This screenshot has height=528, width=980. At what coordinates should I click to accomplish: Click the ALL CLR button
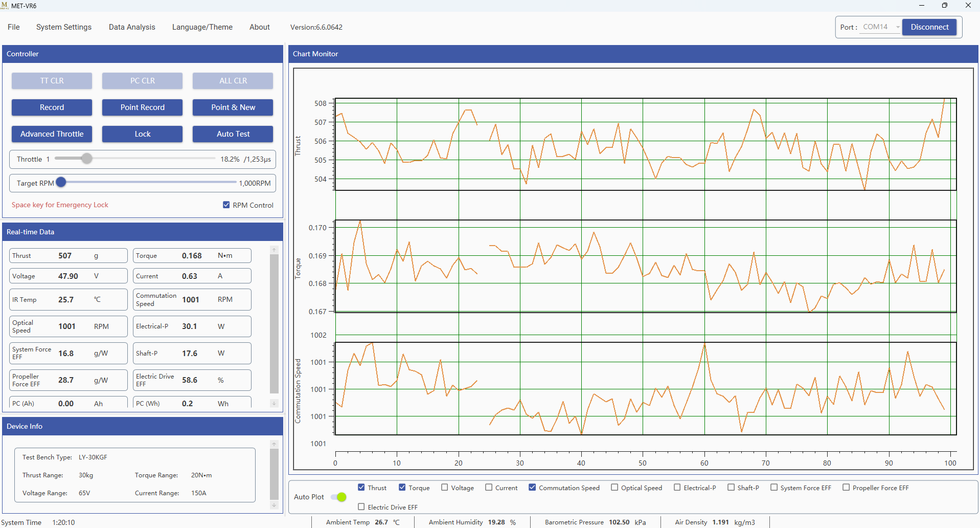(233, 81)
